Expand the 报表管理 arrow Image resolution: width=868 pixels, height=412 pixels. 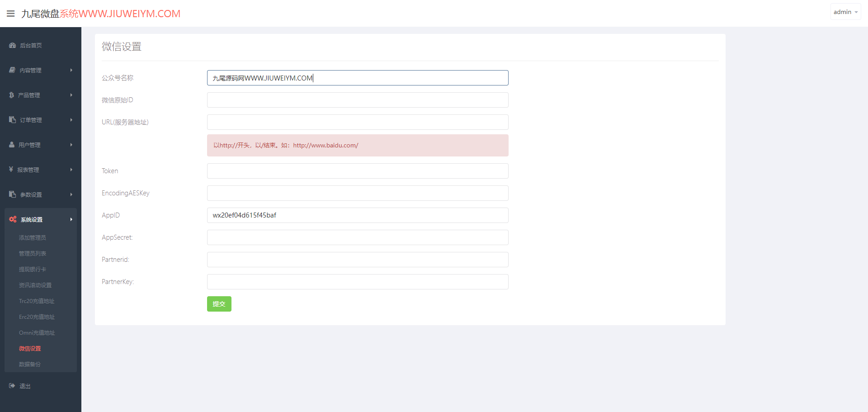[71, 170]
